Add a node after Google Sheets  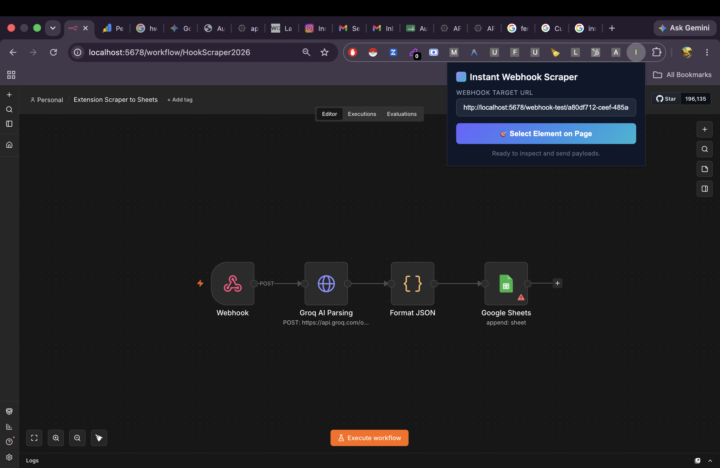pyautogui.click(x=557, y=283)
